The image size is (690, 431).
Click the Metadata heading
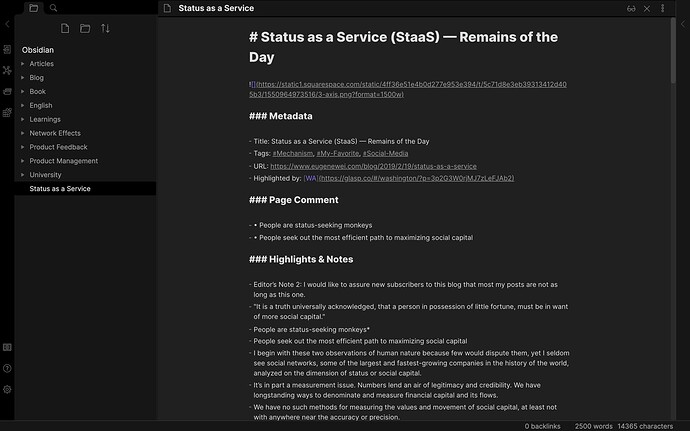(x=281, y=116)
